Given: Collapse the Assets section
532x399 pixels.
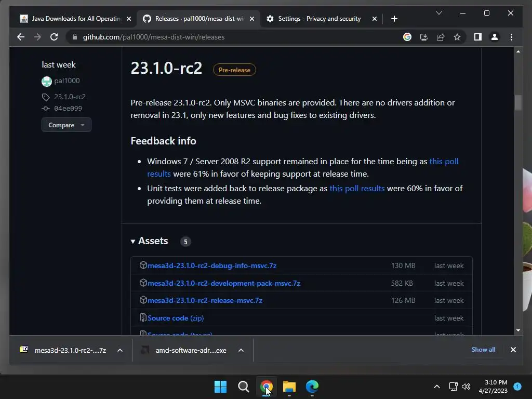Looking at the screenshot, I should click(x=149, y=241).
